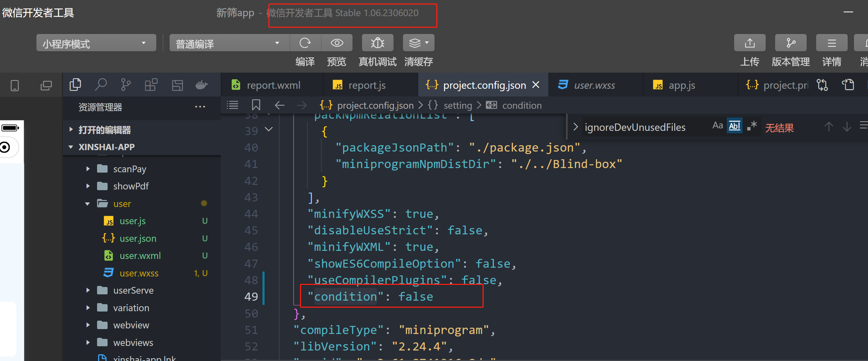
Task: Click the open-file icon beside compare changes
Action: 848,85
